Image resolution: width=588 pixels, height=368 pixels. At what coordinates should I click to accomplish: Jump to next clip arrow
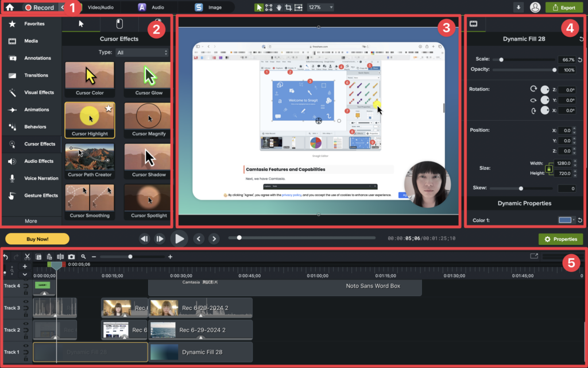(214, 239)
